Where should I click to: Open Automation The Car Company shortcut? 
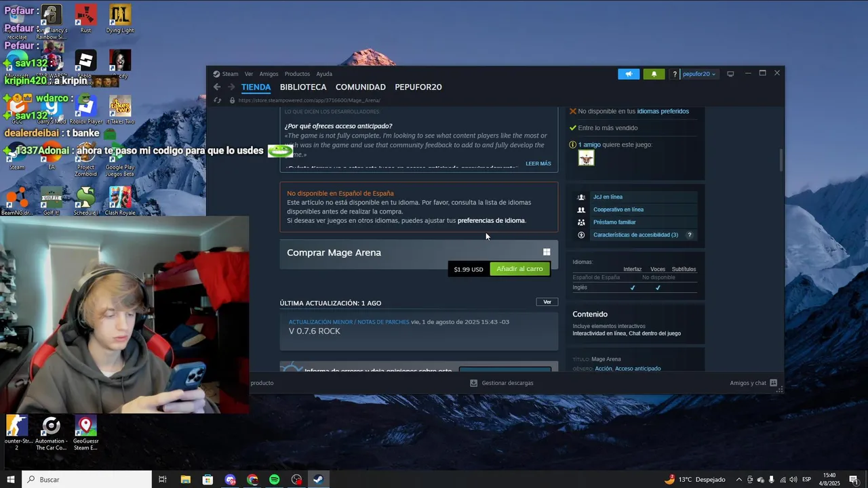[x=51, y=432]
